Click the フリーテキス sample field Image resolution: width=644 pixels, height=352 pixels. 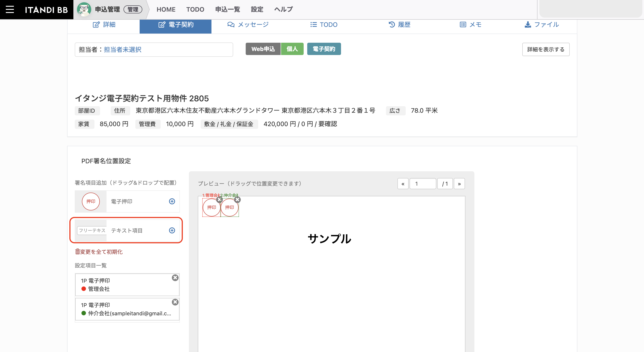(92, 230)
